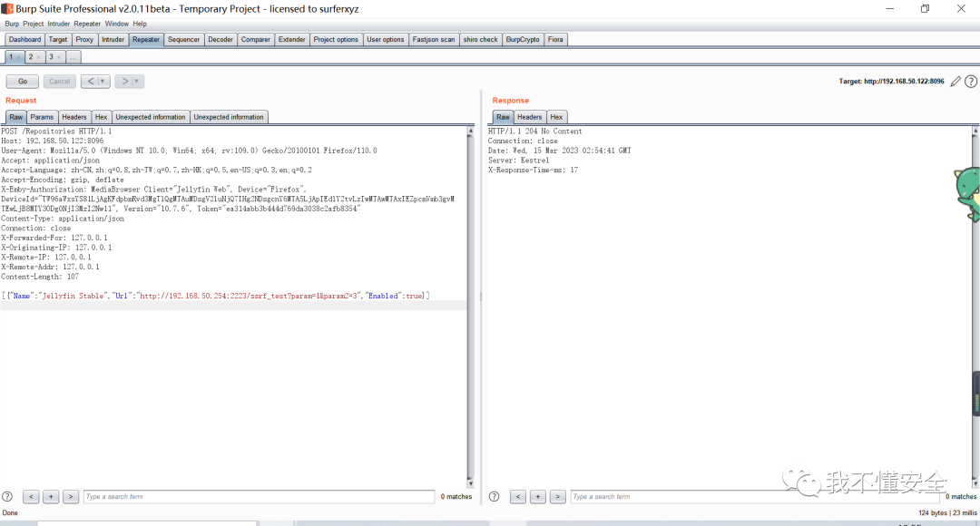Switch to Dashboard tab
The height and width of the screenshot is (526, 980).
coord(25,39)
